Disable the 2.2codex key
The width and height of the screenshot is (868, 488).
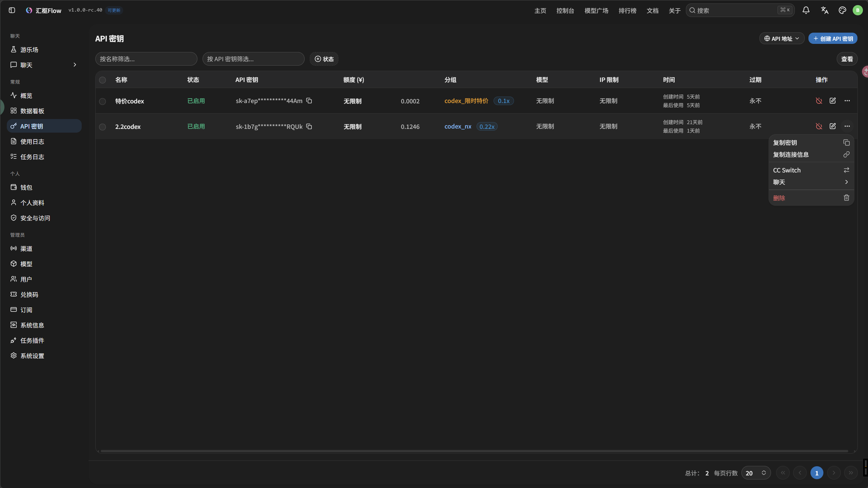point(819,126)
